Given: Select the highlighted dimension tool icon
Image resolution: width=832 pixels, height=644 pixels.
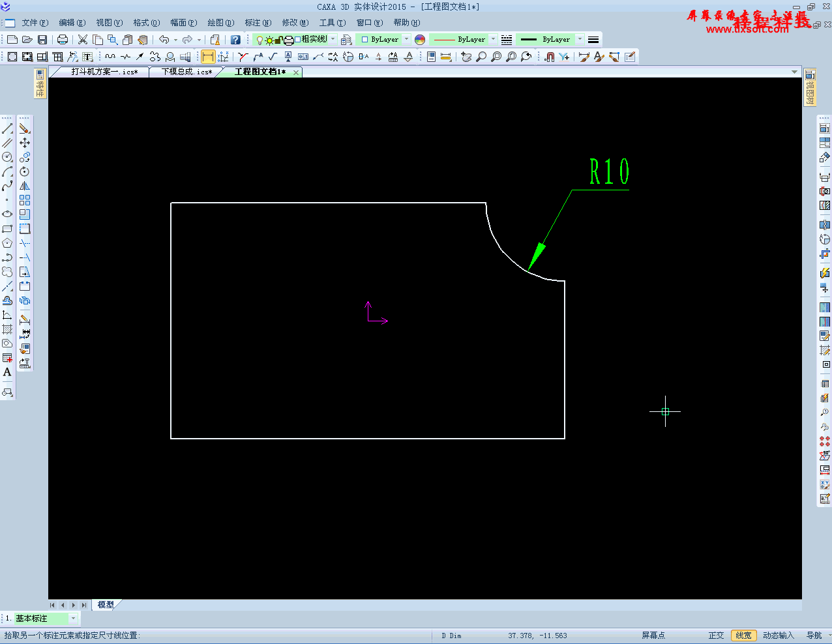Looking at the screenshot, I should click(x=207, y=57).
